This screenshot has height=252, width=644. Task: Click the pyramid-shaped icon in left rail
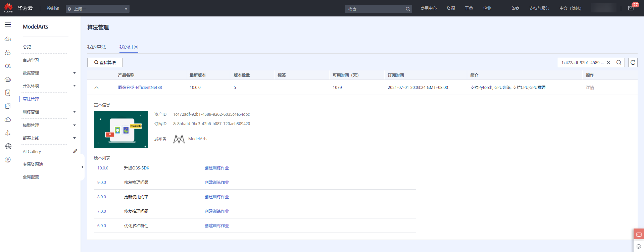coord(8,133)
